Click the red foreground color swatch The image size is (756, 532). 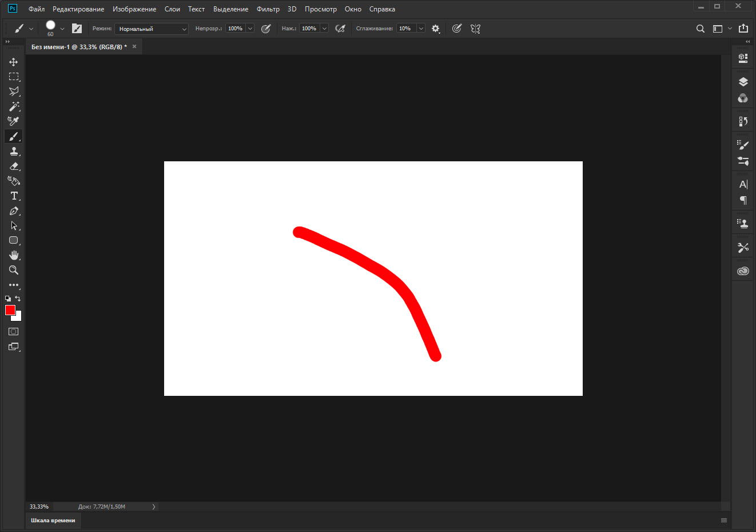pyautogui.click(x=10, y=309)
